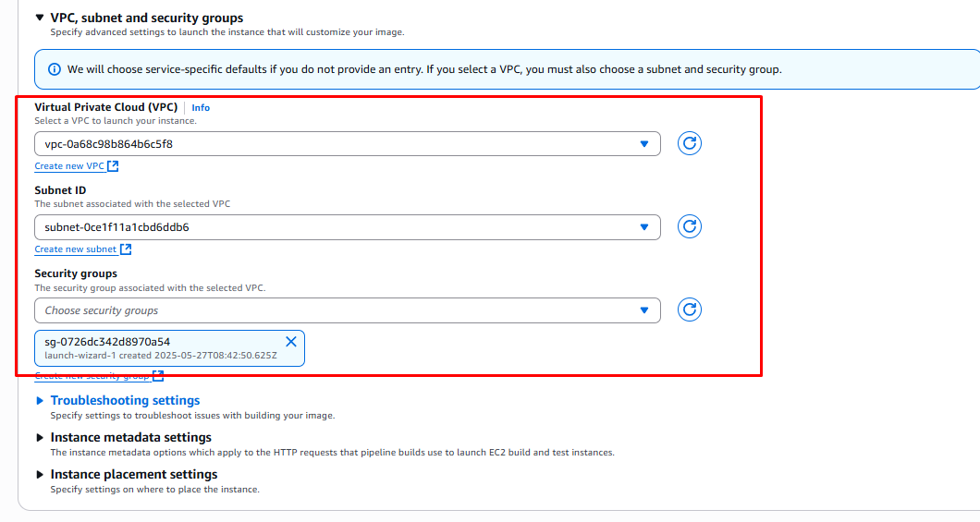Refresh the security groups list

pyautogui.click(x=689, y=310)
